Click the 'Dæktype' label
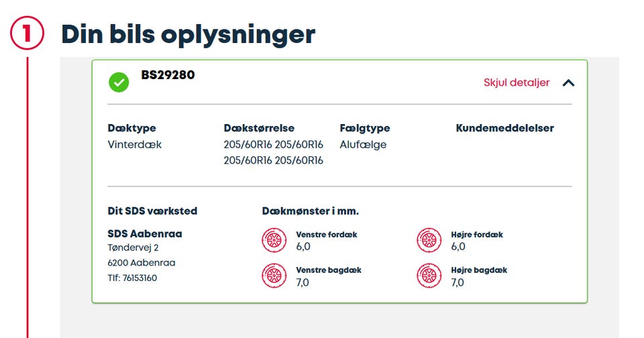 131,128
